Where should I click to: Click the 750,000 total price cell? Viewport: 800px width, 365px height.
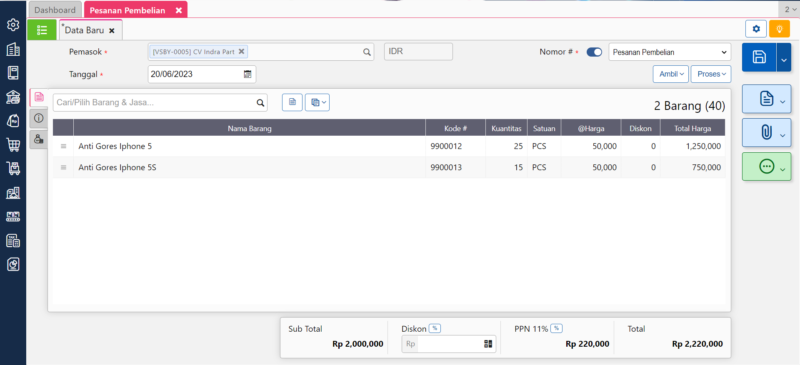point(692,167)
